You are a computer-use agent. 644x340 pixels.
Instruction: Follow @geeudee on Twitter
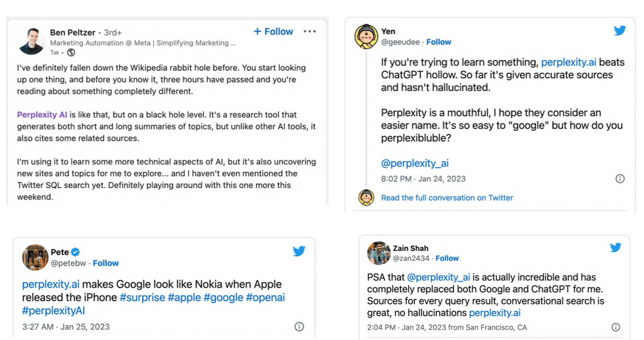coord(439,42)
